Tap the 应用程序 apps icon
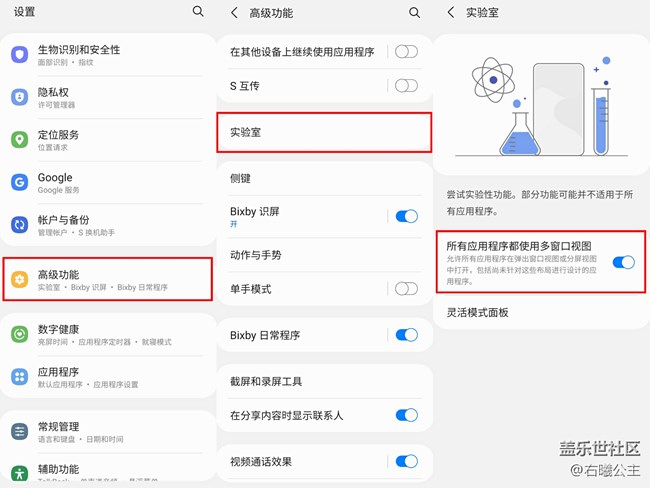650x488 pixels. click(x=20, y=377)
